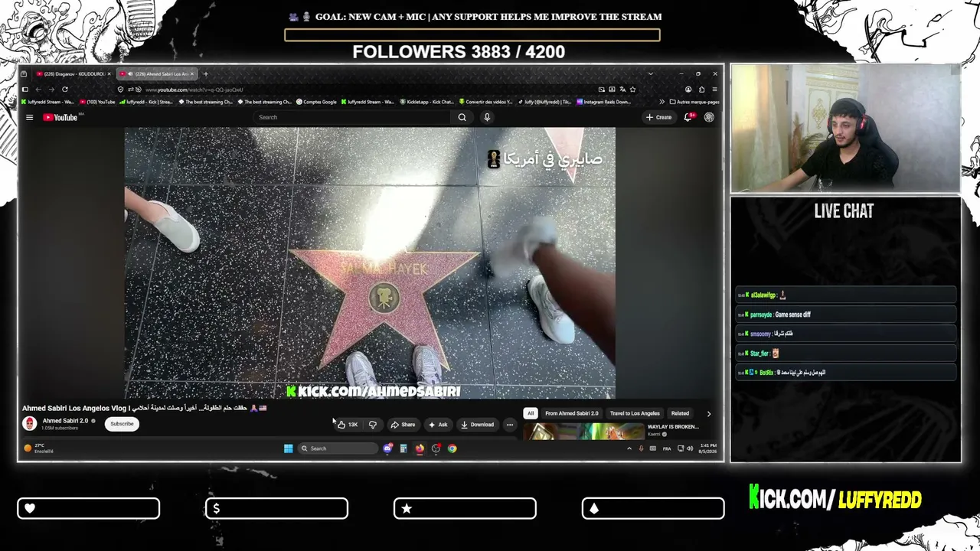
Task: Select the Related chip
Action: pyautogui.click(x=680, y=413)
